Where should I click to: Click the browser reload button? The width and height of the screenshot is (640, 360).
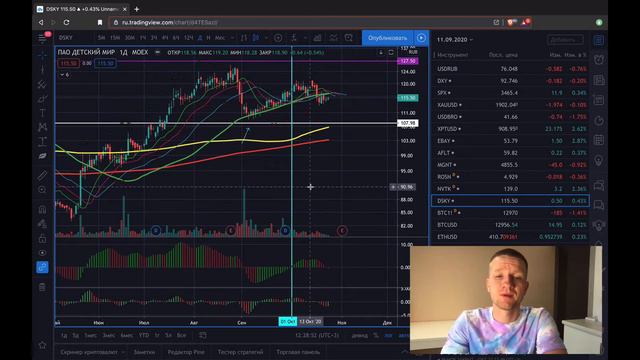(67, 22)
